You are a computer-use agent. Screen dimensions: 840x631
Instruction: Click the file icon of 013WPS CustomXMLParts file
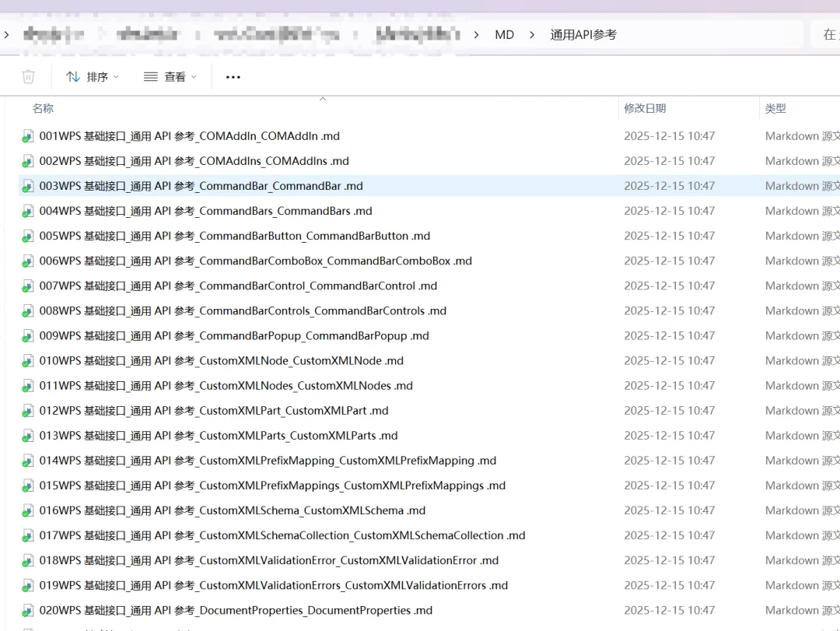click(28, 436)
